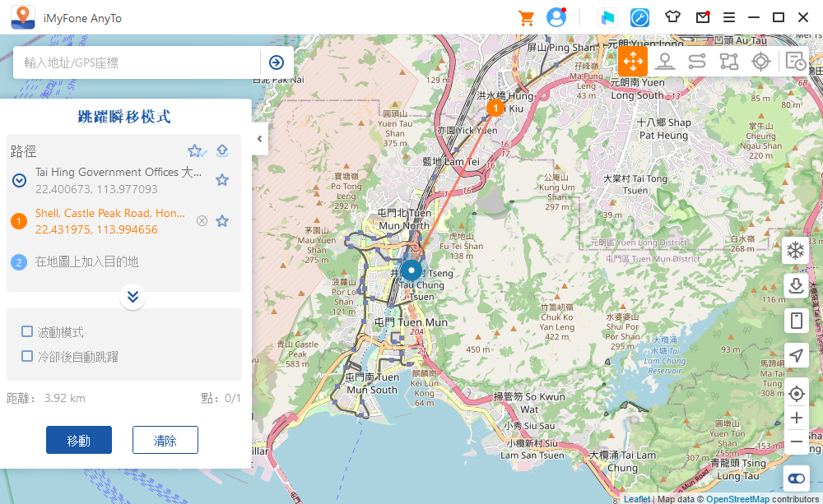
Task: Expand the route list double chevron
Action: (133, 296)
